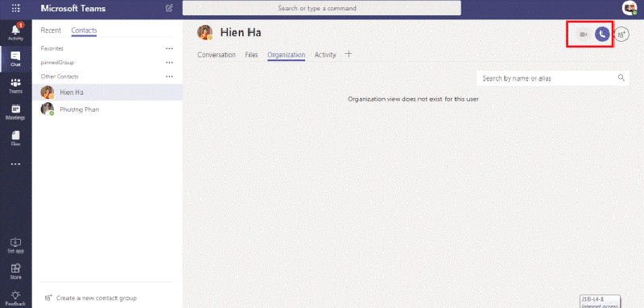
Task: Focus the Search by name or alias field
Action: coord(552,78)
